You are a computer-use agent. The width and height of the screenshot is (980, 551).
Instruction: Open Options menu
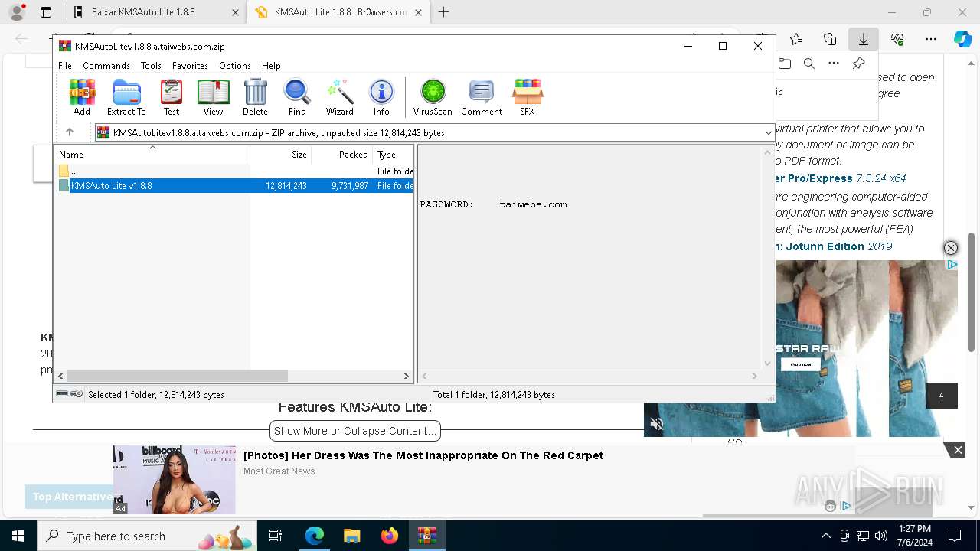pyautogui.click(x=235, y=66)
